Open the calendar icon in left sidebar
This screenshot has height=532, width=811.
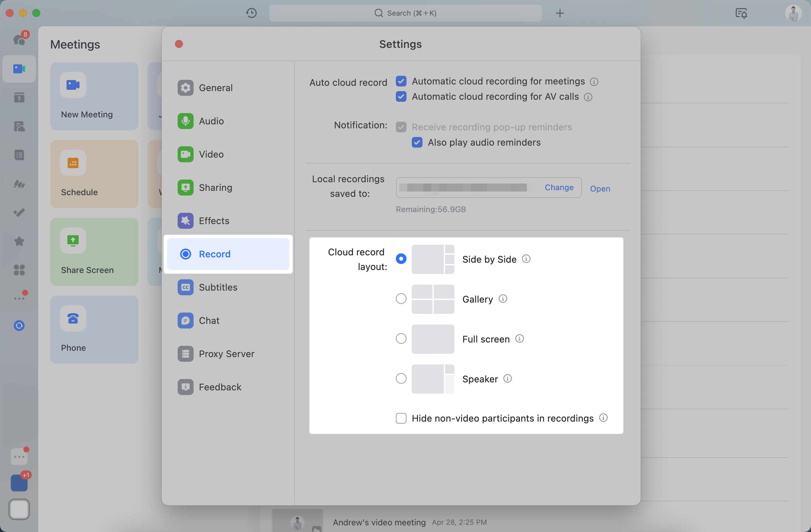19,98
